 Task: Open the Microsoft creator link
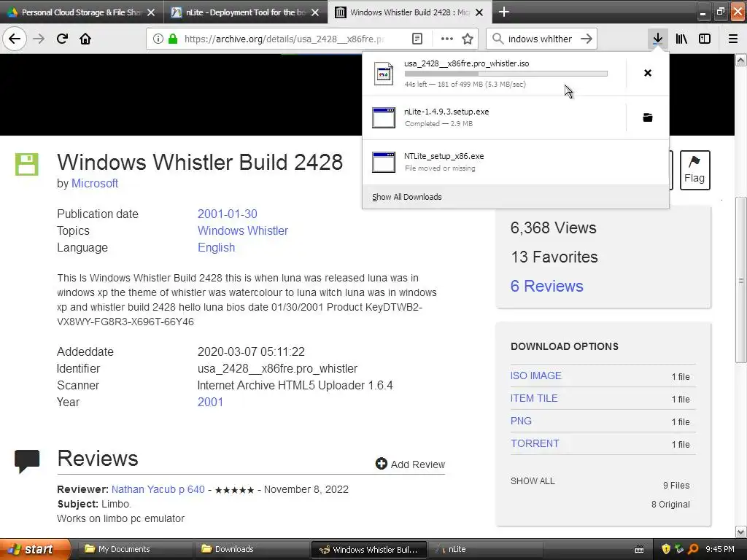[95, 183]
